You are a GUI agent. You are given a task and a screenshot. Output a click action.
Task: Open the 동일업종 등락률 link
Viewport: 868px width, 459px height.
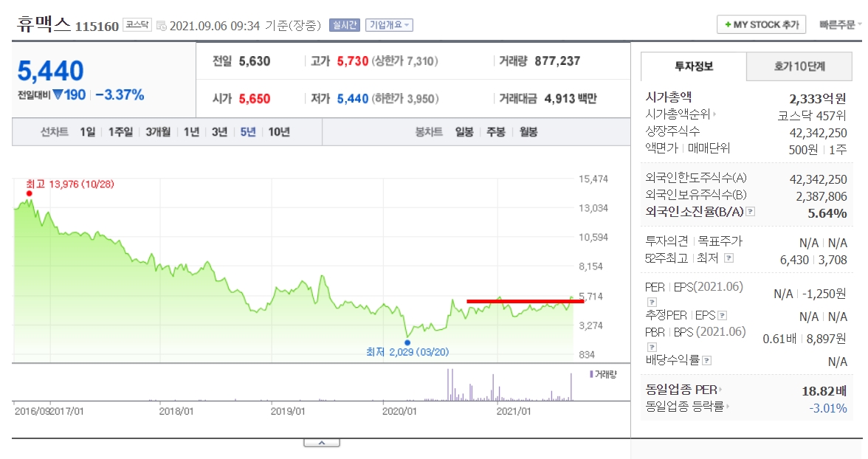(x=685, y=407)
